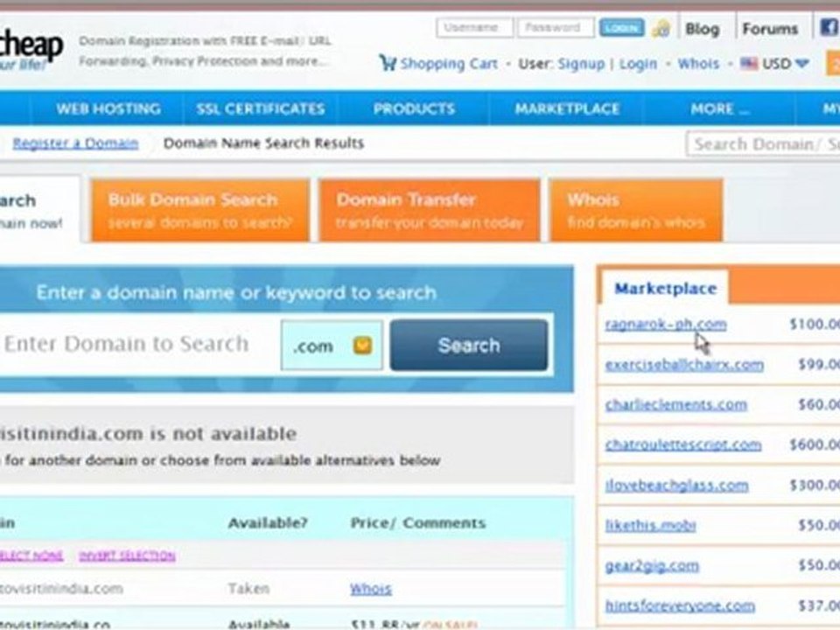
Task: Click the Facebook icon in header
Action: pos(830,27)
